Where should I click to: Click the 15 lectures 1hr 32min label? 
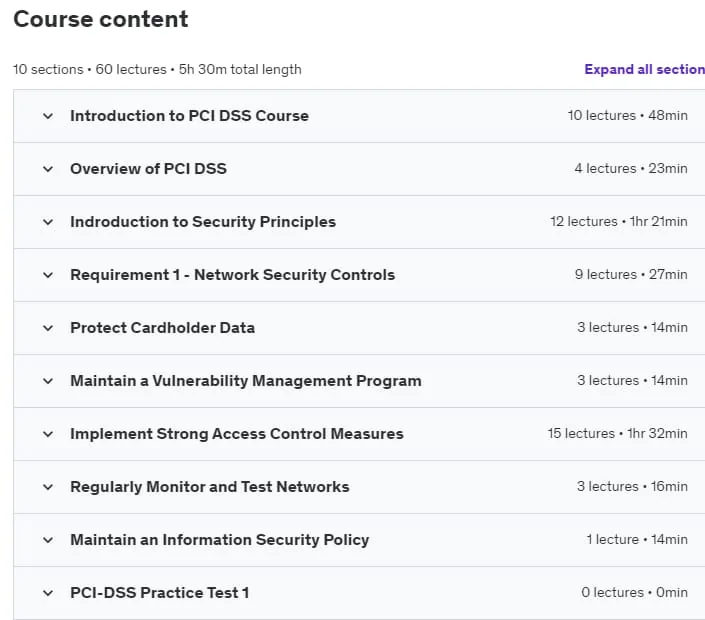click(x=617, y=433)
